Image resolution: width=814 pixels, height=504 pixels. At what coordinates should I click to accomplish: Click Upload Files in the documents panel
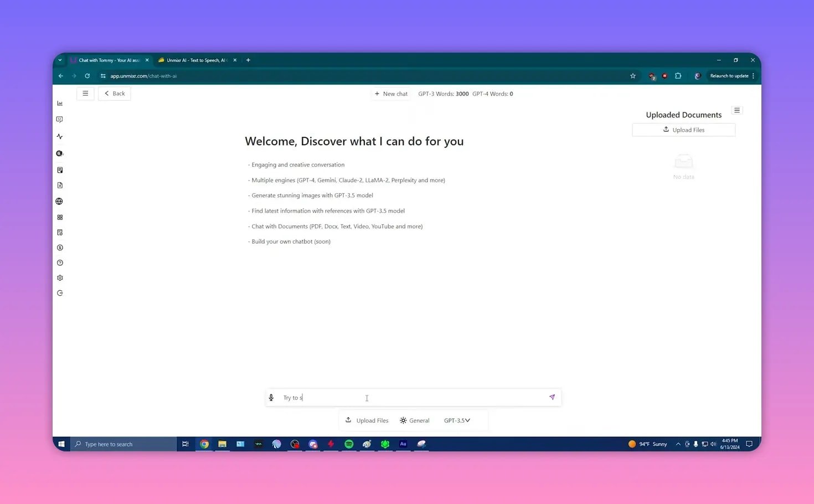pyautogui.click(x=683, y=129)
